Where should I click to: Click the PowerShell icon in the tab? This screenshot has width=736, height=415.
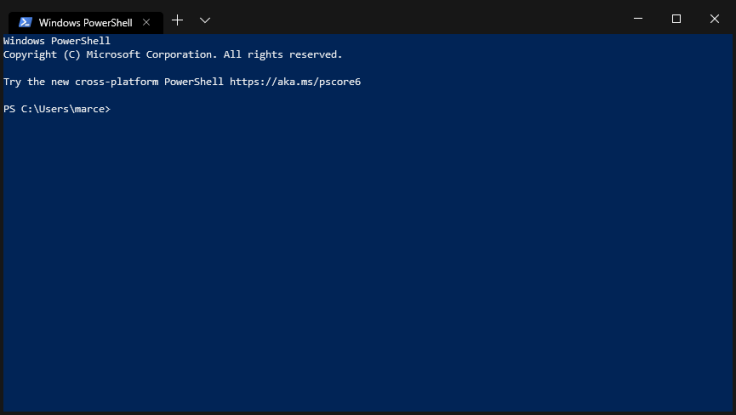(25, 22)
